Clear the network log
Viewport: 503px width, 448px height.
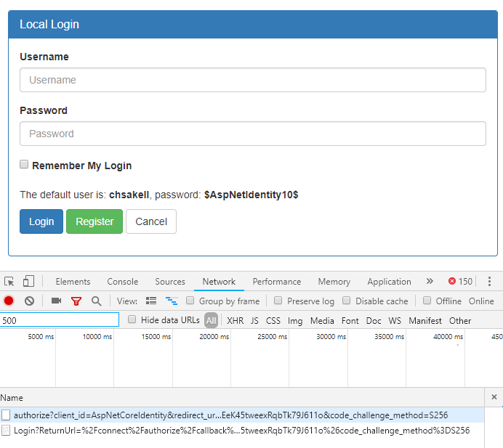pos(29,301)
